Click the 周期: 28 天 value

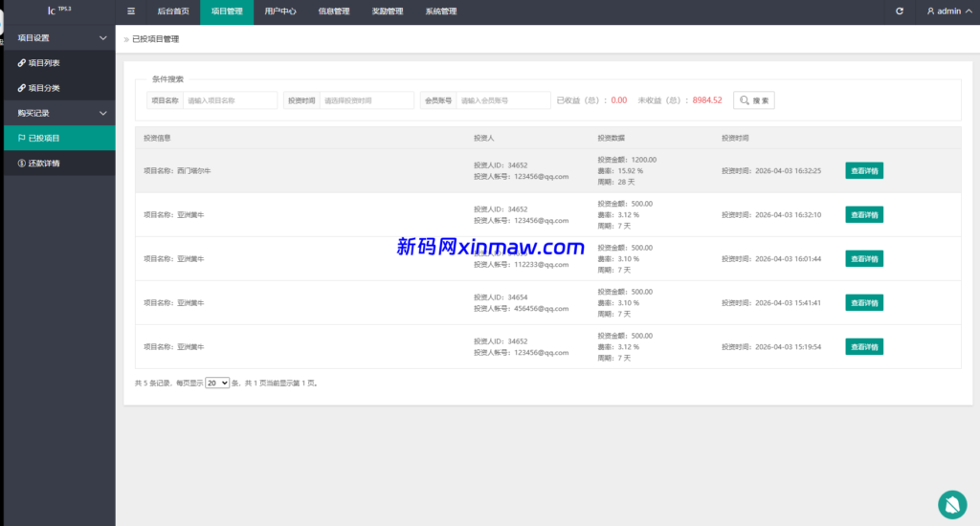[615, 182]
